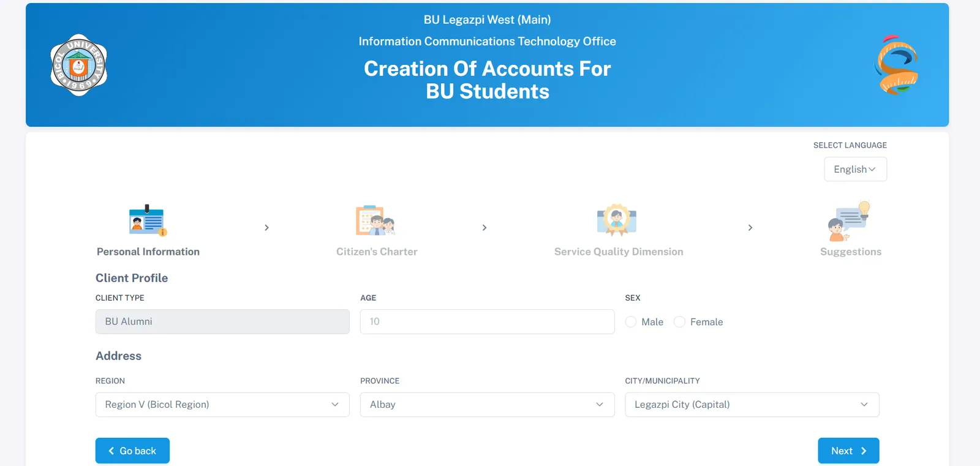Viewport: 980px width, 466px height.
Task: Select the Female radio button
Action: pos(679,321)
